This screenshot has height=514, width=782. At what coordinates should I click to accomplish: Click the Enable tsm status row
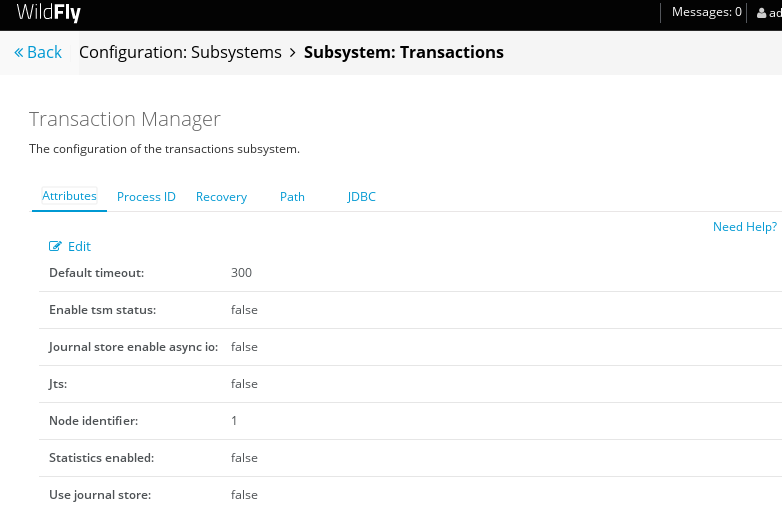point(410,310)
